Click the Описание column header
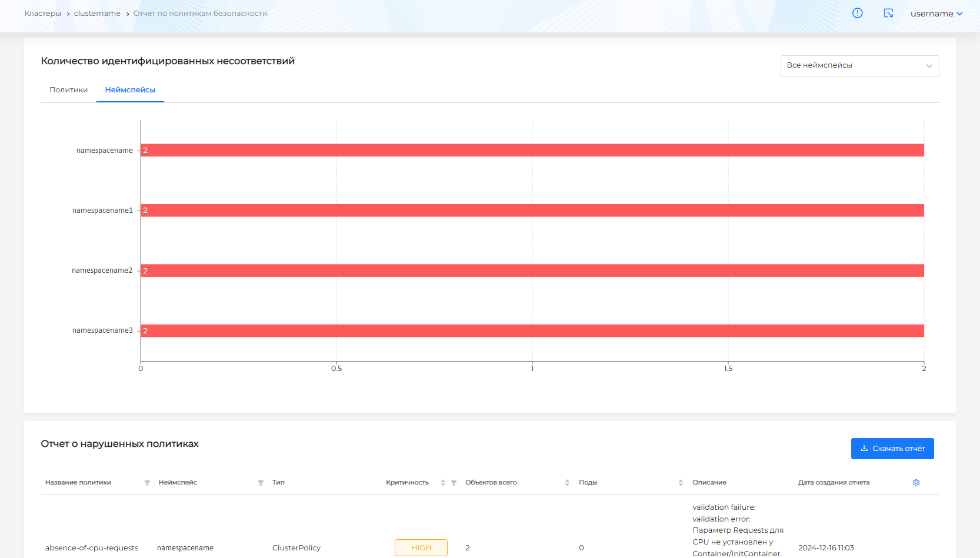 (709, 483)
